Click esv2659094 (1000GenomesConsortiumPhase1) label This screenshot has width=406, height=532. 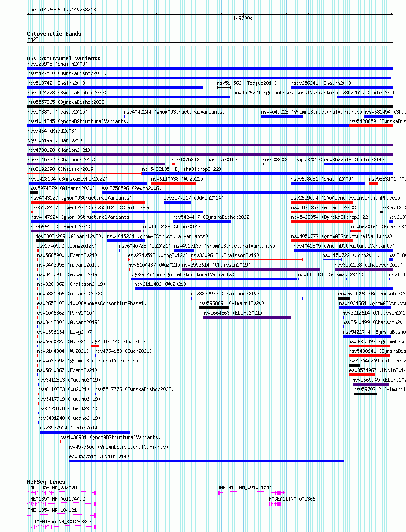pyautogui.click(x=345, y=198)
